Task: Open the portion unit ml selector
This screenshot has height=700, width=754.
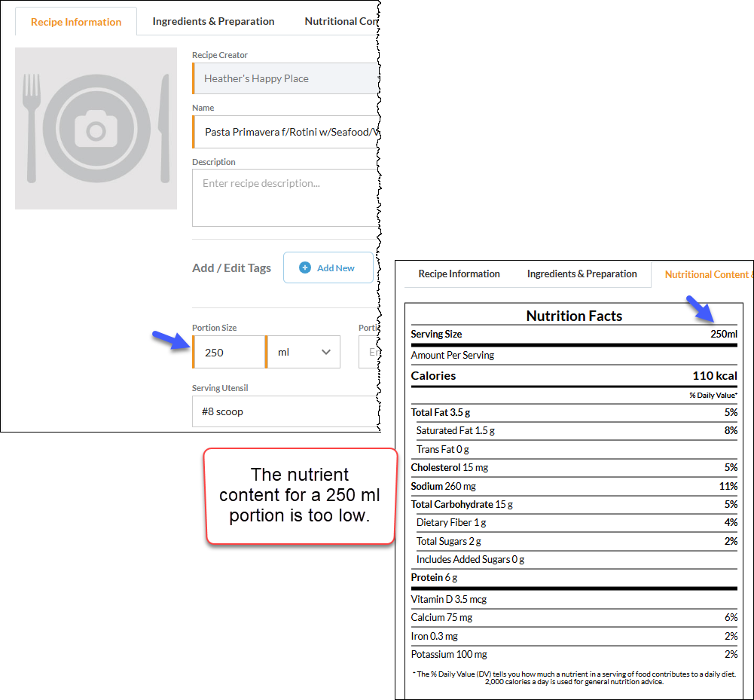Action: coord(303,352)
